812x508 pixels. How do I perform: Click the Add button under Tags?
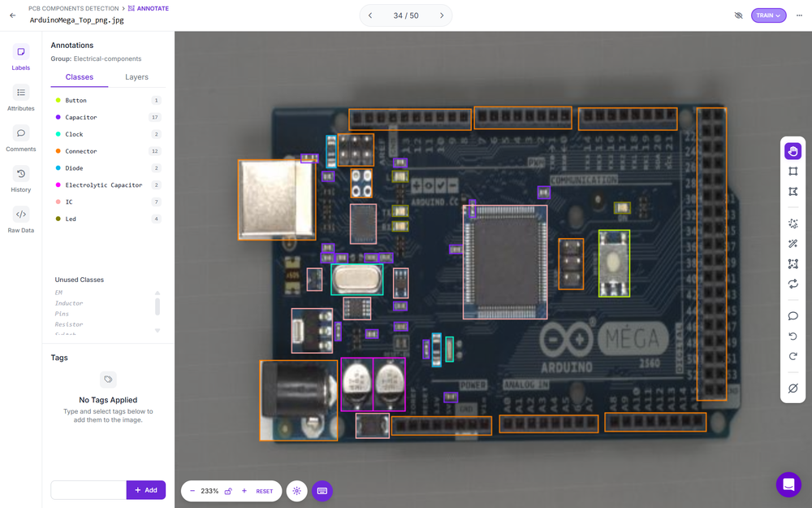coord(146,489)
